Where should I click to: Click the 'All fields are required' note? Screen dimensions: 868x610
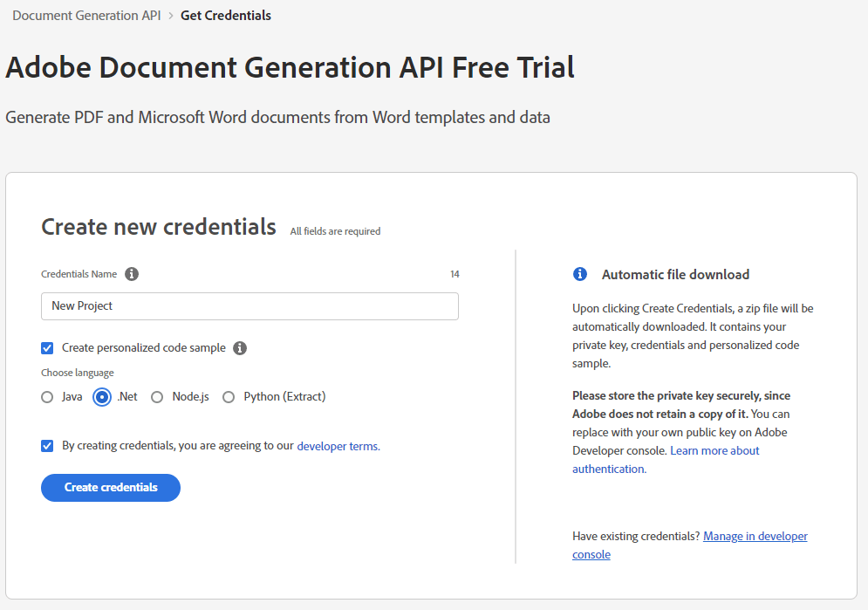(336, 231)
